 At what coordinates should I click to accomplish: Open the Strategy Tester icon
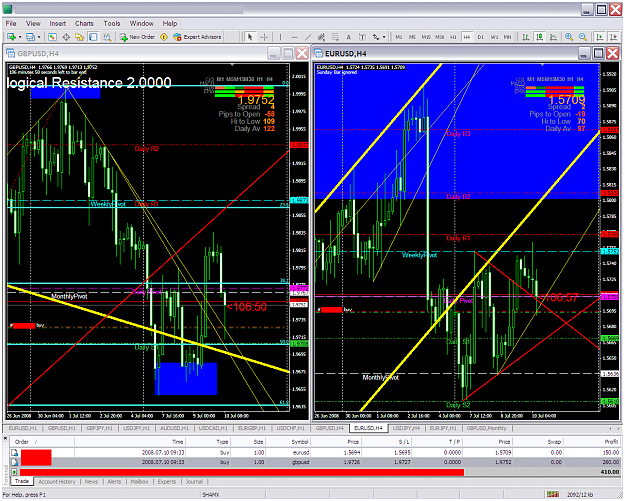pyautogui.click(x=107, y=37)
